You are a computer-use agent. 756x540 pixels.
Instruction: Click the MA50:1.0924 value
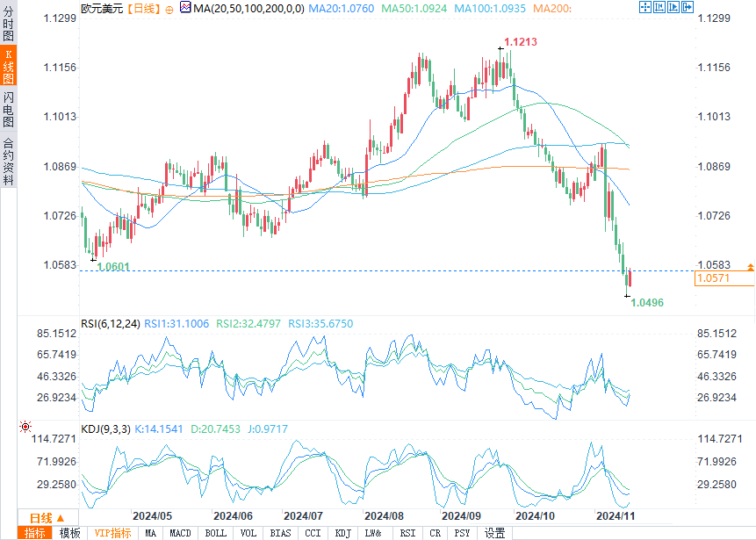[414, 8]
